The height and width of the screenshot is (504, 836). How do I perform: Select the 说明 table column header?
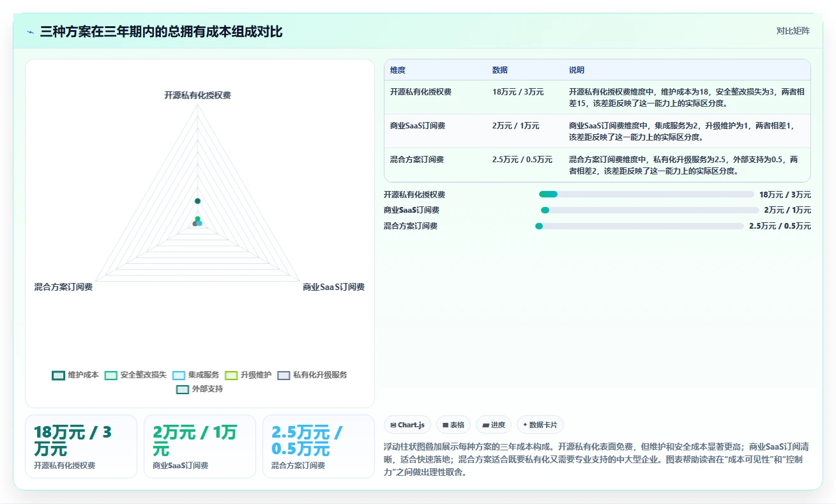point(577,70)
